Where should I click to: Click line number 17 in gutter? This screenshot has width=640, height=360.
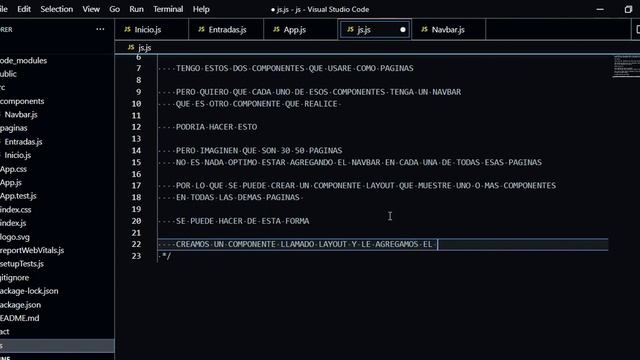click(136, 186)
